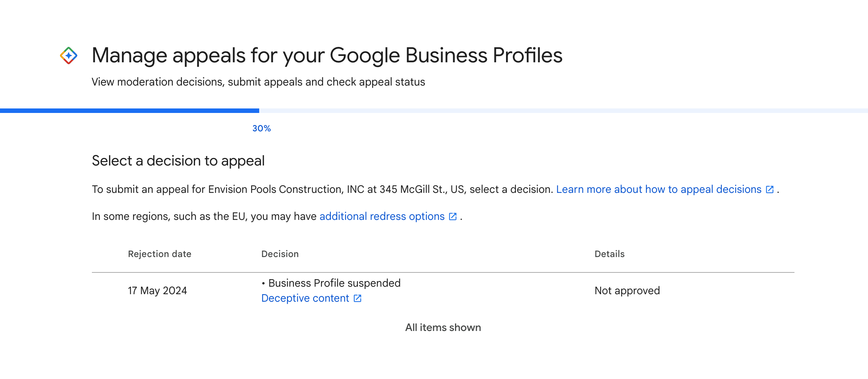This screenshot has width=868, height=379.
Task: Click the external link icon after appeal decisions link
Action: pos(770,189)
